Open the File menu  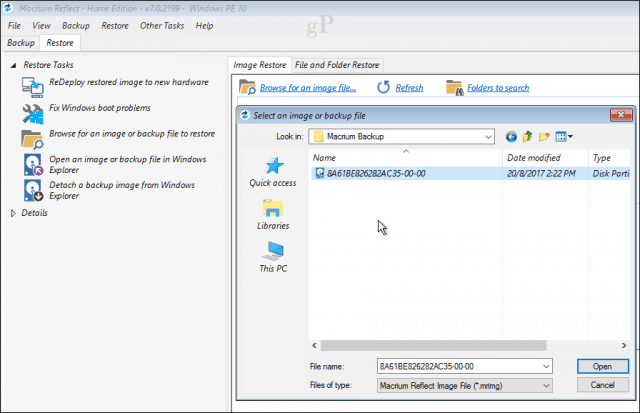pyautogui.click(x=14, y=26)
